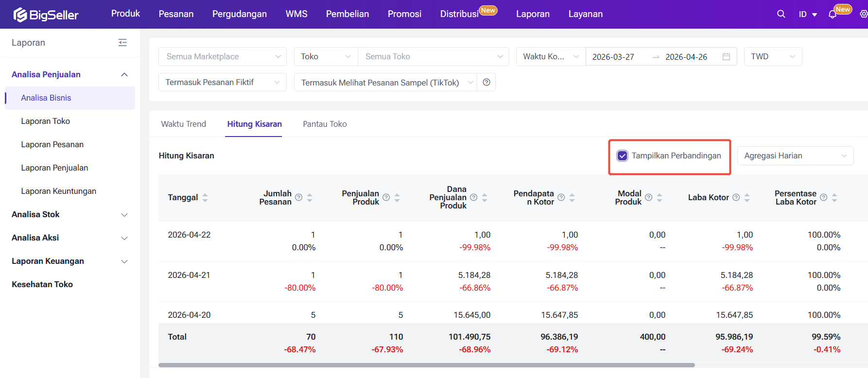Click the horizontal table scrollbar
Screen dimensions: 868x378
pyautogui.click(x=426, y=365)
